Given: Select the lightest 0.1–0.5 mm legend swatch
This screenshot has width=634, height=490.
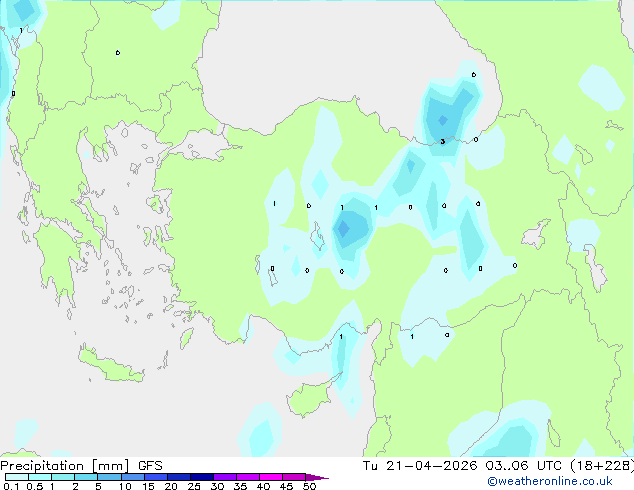Looking at the screenshot, I should 17,477.
